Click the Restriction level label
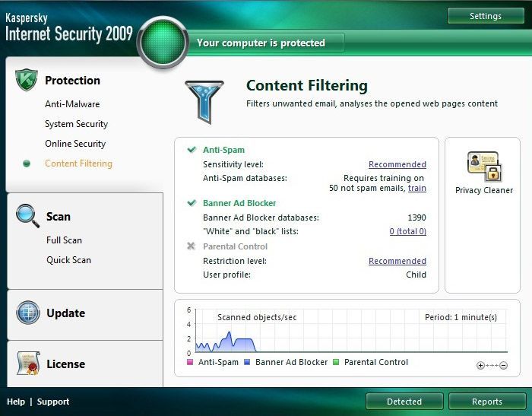The width and height of the screenshot is (532, 416). click(x=234, y=261)
